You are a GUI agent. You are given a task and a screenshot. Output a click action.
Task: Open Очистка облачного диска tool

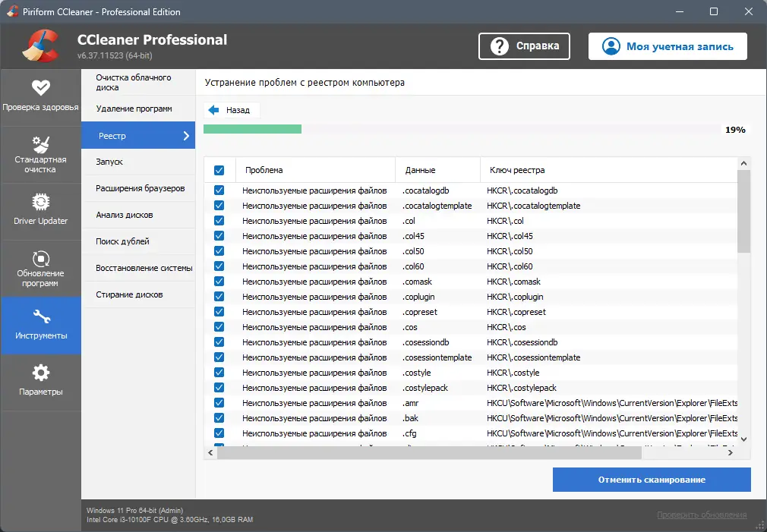coord(138,82)
